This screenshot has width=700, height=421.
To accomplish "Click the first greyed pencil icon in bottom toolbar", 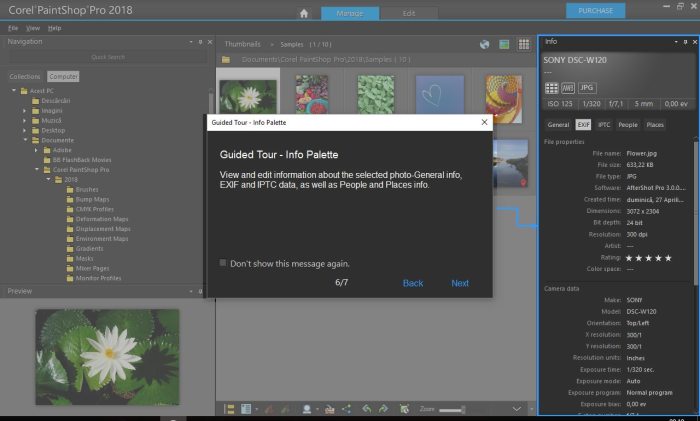I will [x=269, y=409].
